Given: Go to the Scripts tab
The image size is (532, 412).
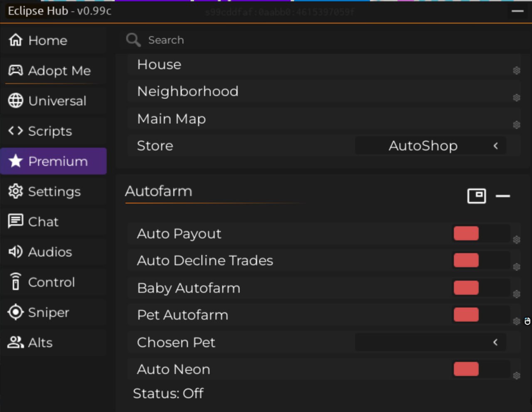Looking at the screenshot, I should [54, 131].
